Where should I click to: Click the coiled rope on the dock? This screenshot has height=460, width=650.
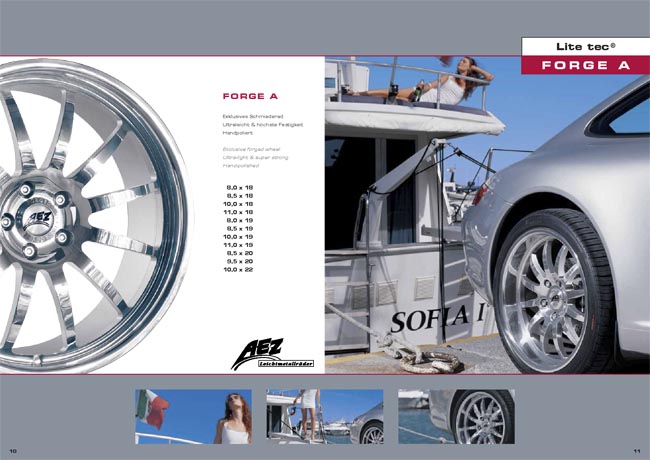(x=429, y=357)
